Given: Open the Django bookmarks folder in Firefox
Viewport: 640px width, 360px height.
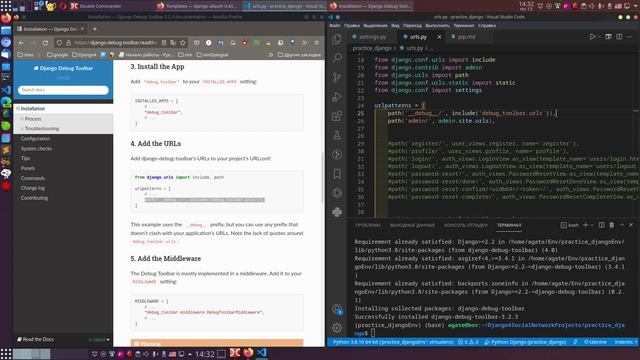Looking at the screenshot, I should [84, 54].
